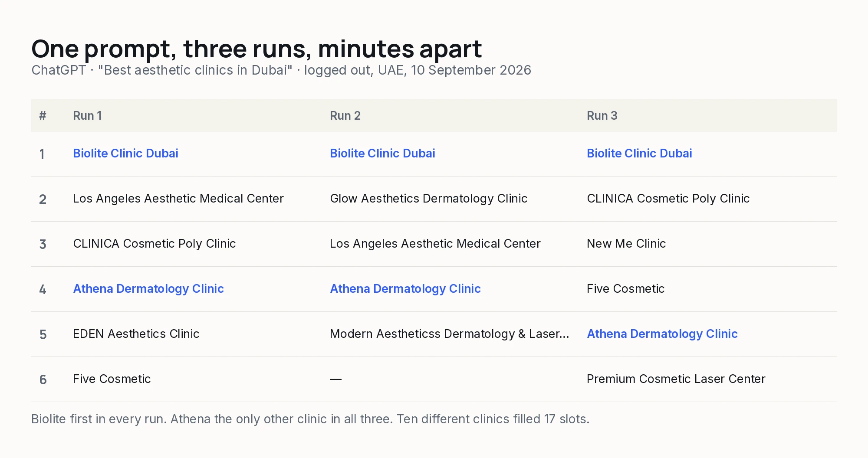Click the row number '3'
Screen dimensions: 868x458
click(43, 244)
